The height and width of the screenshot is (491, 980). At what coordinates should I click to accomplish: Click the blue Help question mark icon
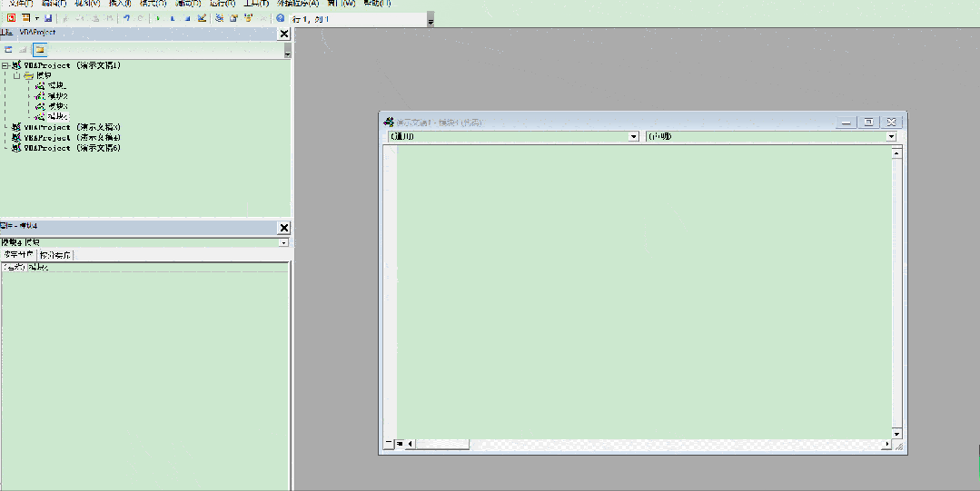[280, 18]
